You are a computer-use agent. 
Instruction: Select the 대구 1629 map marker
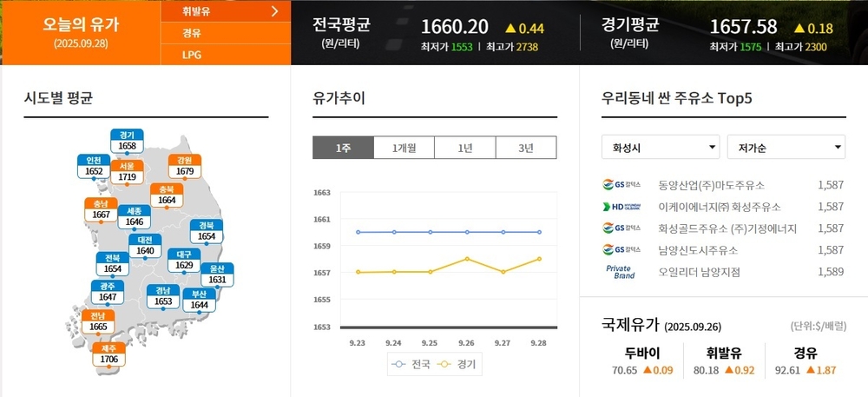(184, 260)
